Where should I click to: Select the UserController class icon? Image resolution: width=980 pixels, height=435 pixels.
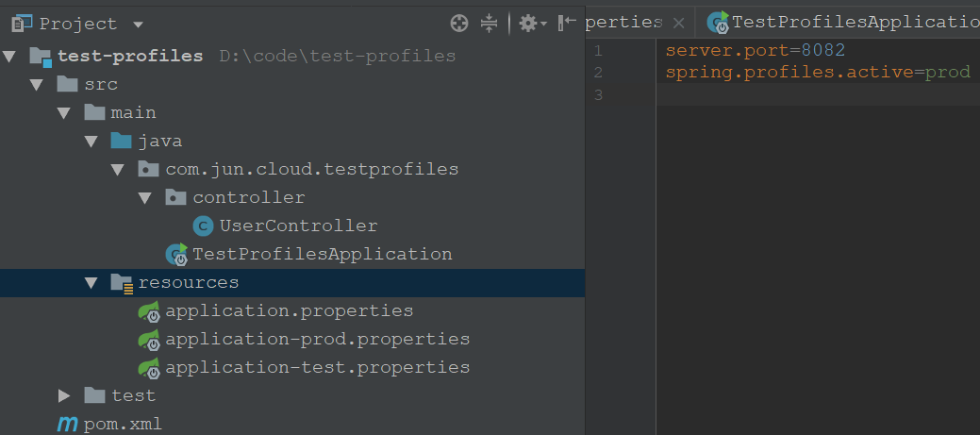click(203, 226)
